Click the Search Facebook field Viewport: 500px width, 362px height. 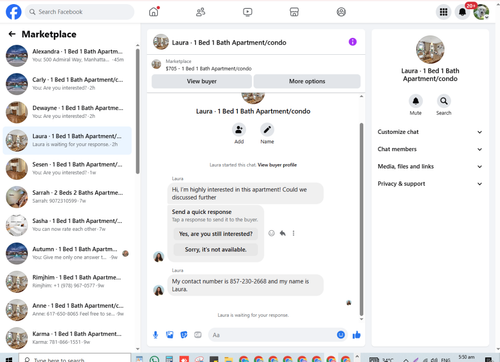click(x=79, y=12)
